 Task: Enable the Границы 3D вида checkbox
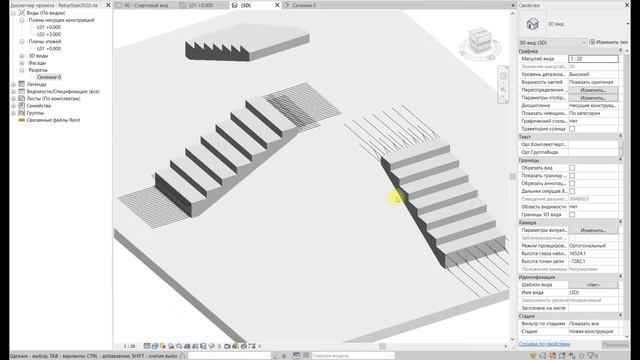[572, 214]
